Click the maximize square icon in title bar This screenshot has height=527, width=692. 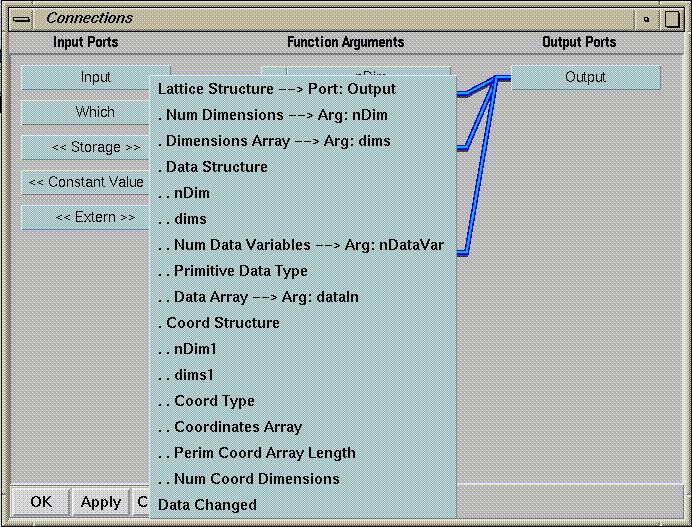click(674, 18)
